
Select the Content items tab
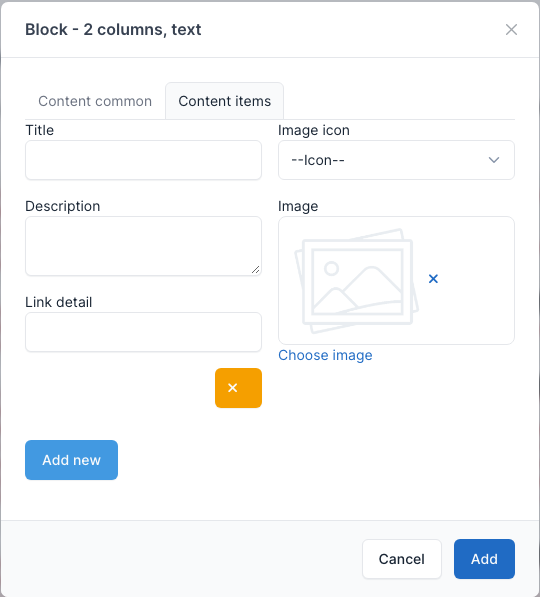tap(225, 101)
